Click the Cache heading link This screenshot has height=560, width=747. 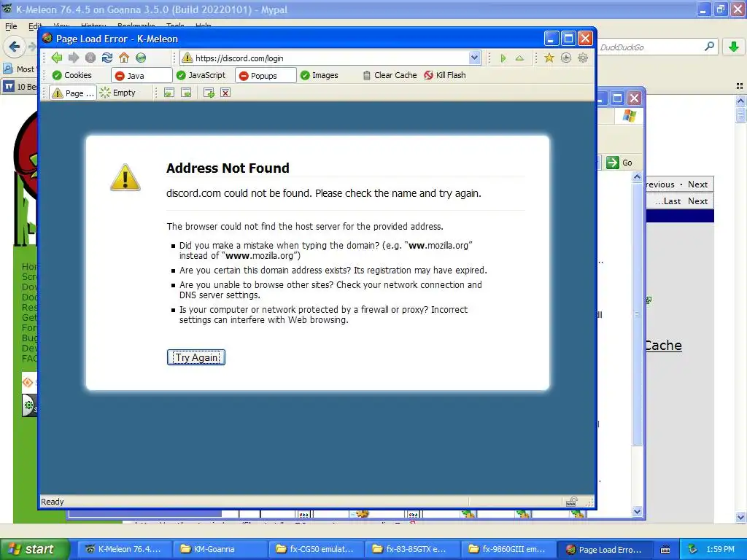pos(663,345)
